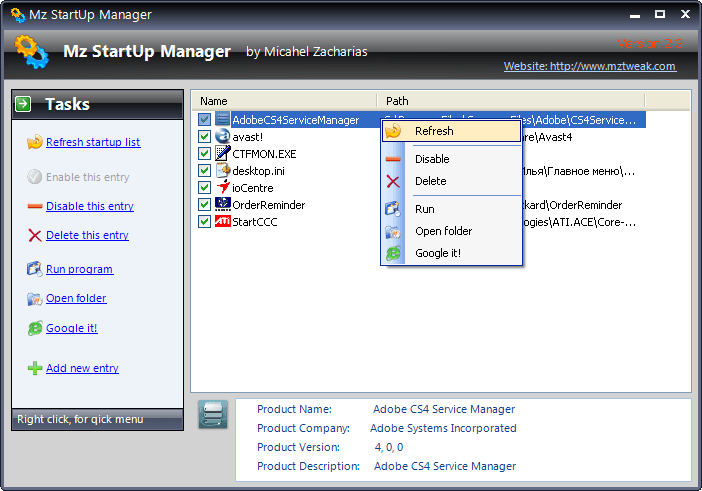Click the orange minus icon beside Disable this entry
The image size is (702, 491).
(x=35, y=206)
